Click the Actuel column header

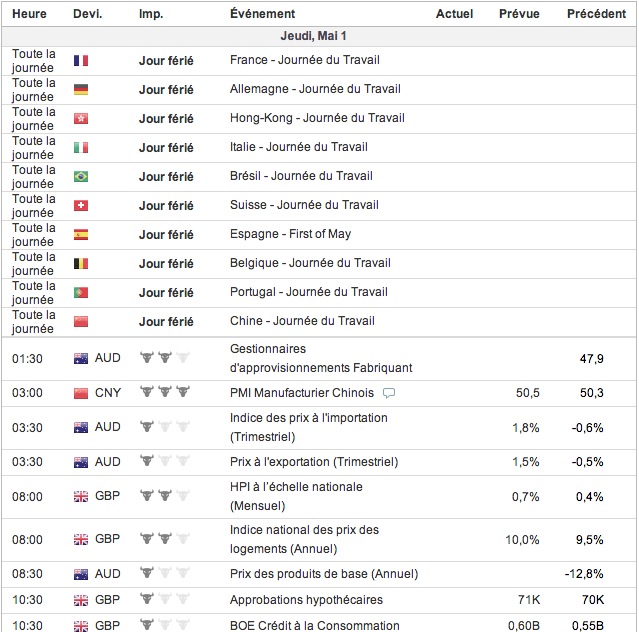point(455,14)
